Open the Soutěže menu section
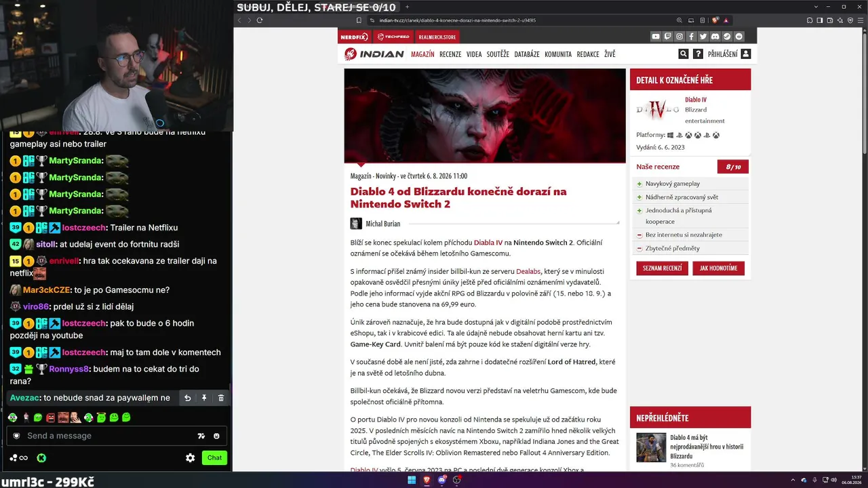 498,54
